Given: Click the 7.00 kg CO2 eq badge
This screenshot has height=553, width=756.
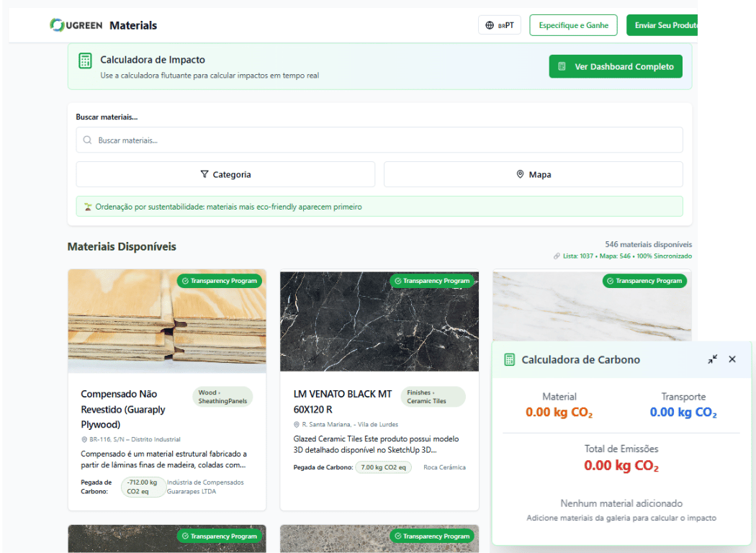Looking at the screenshot, I should pyautogui.click(x=383, y=467).
